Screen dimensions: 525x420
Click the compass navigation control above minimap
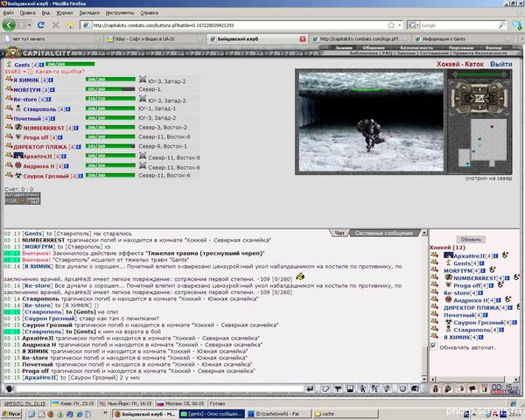[x=479, y=97]
